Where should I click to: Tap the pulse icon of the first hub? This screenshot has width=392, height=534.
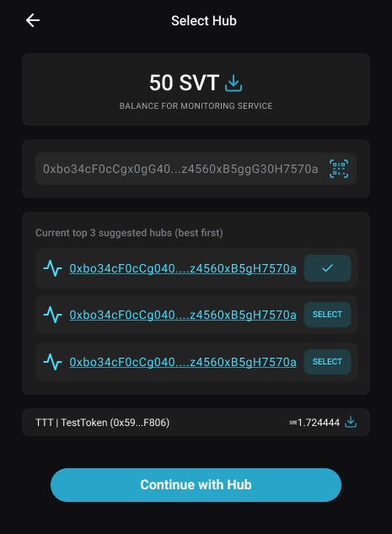pyautogui.click(x=53, y=268)
